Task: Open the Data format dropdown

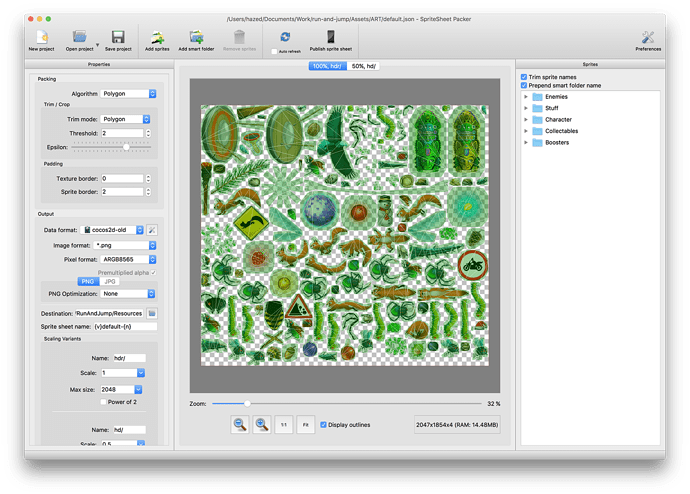Action: pos(113,230)
